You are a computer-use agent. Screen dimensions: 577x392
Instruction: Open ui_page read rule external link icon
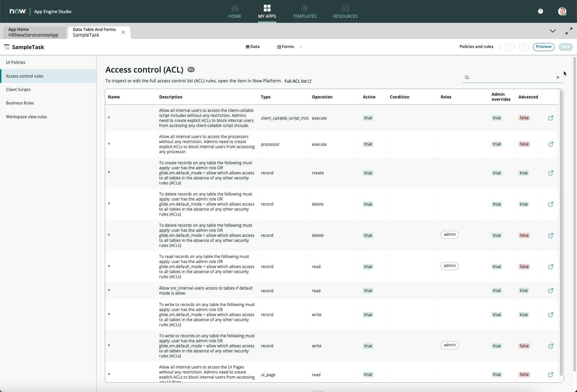pos(550,375)
